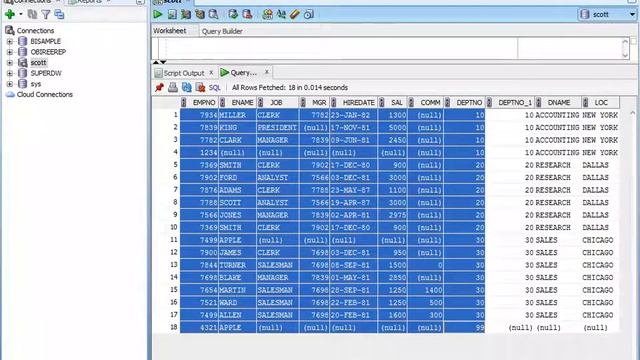Click the LOC column header
The image size is (640, 360).
(x=601, y=102)
